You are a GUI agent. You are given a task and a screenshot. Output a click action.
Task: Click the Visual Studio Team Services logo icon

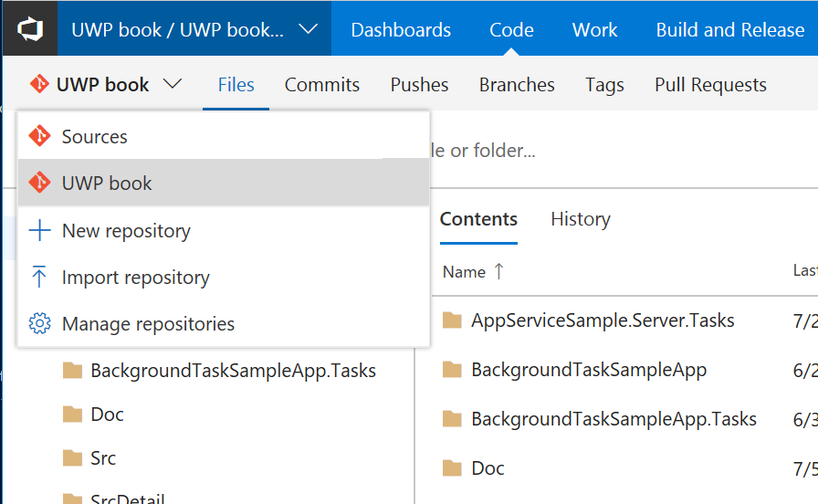coord(29,28)
